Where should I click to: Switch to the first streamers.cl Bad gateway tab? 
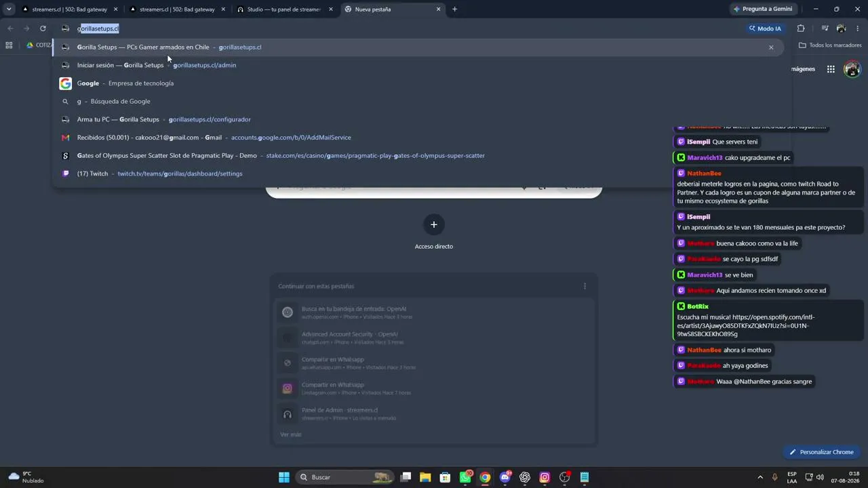[x=69, y=9]
